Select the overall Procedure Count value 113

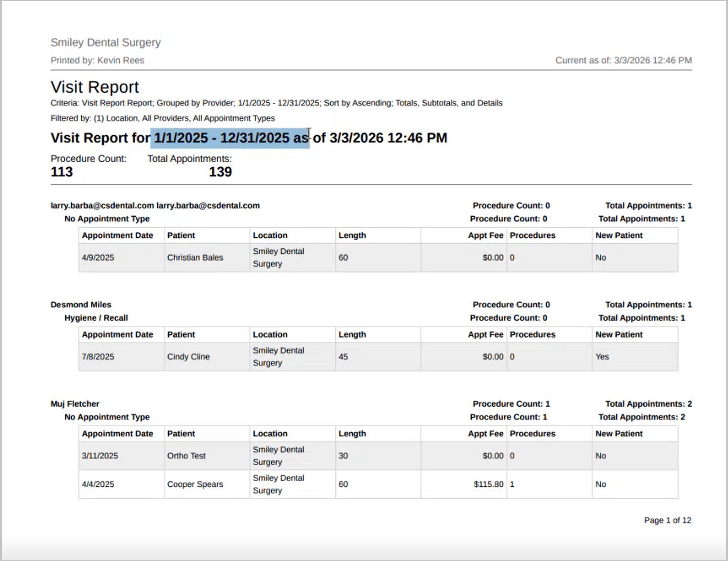(x=62, y=172)
